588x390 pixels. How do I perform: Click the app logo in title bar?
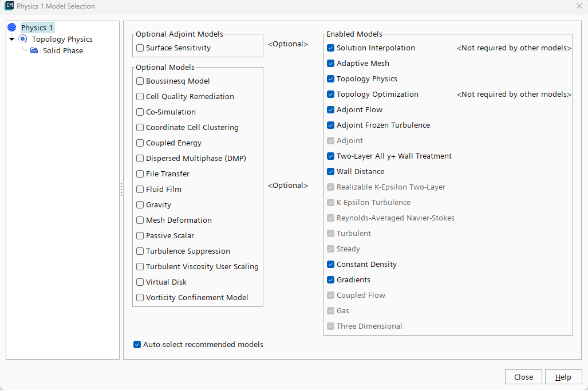pos(9,6)
